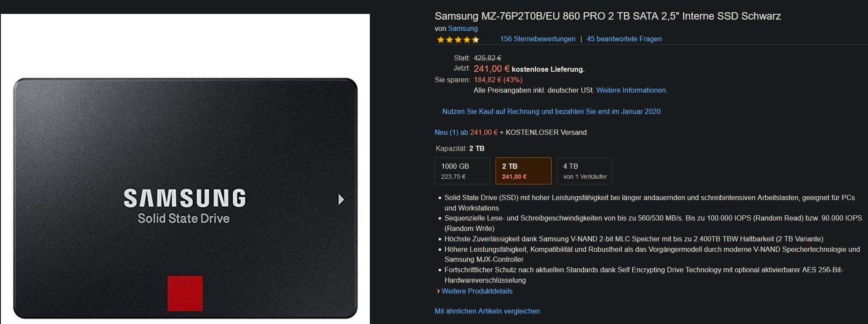Choose the 4 TB capacity option
This screenshot has width=868, height=324.
(585, 171)
